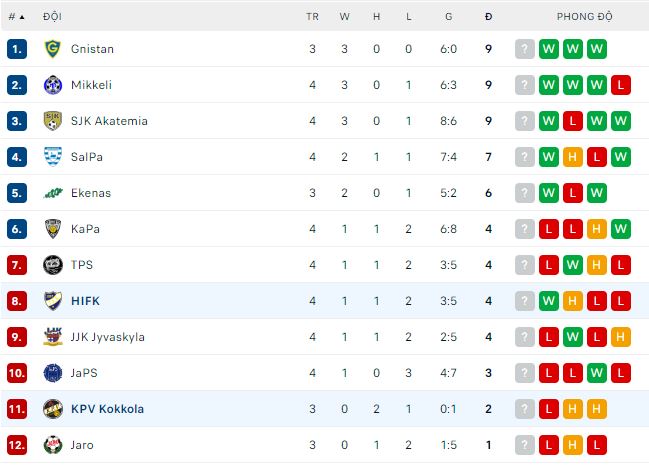649x466 pixels.
Task: Click the KaPa team crest
Action: tap(53, 229)
